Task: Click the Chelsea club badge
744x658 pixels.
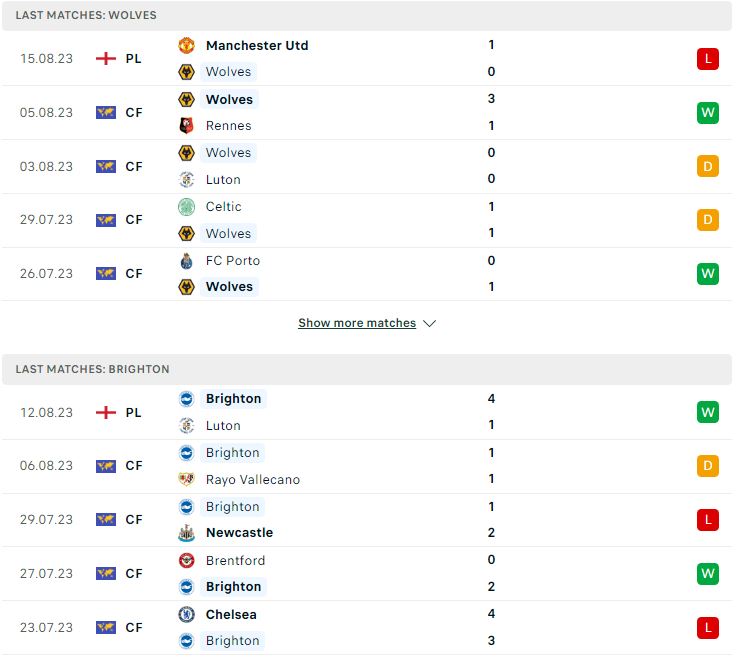Action: tap(186, 615)
